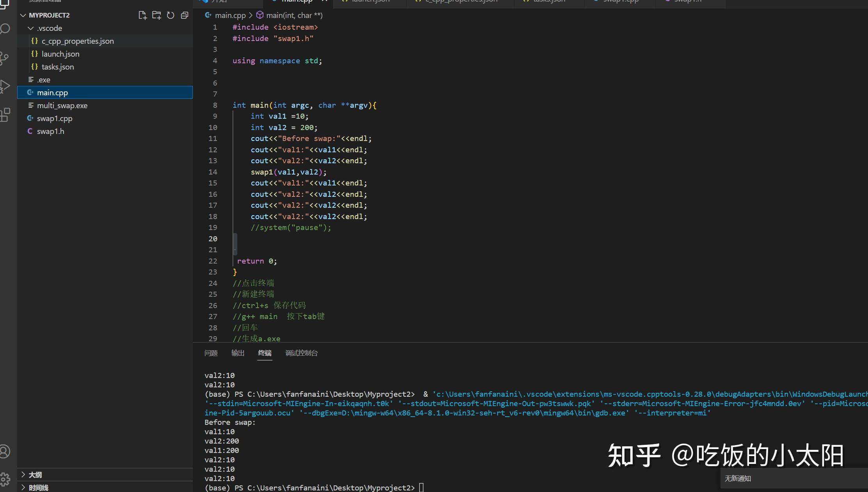
Task: Click line number 20 in gutter
Action: coord(213,239)
